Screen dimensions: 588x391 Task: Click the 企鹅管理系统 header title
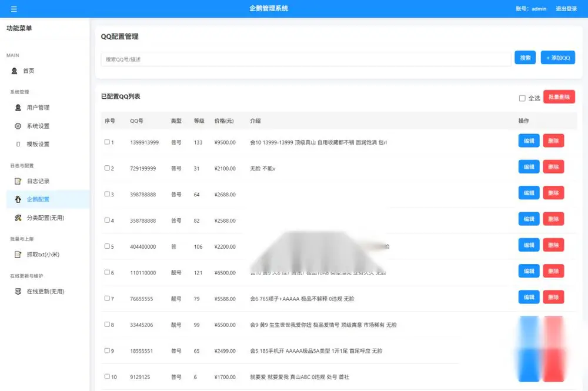[x=269, y=8]
